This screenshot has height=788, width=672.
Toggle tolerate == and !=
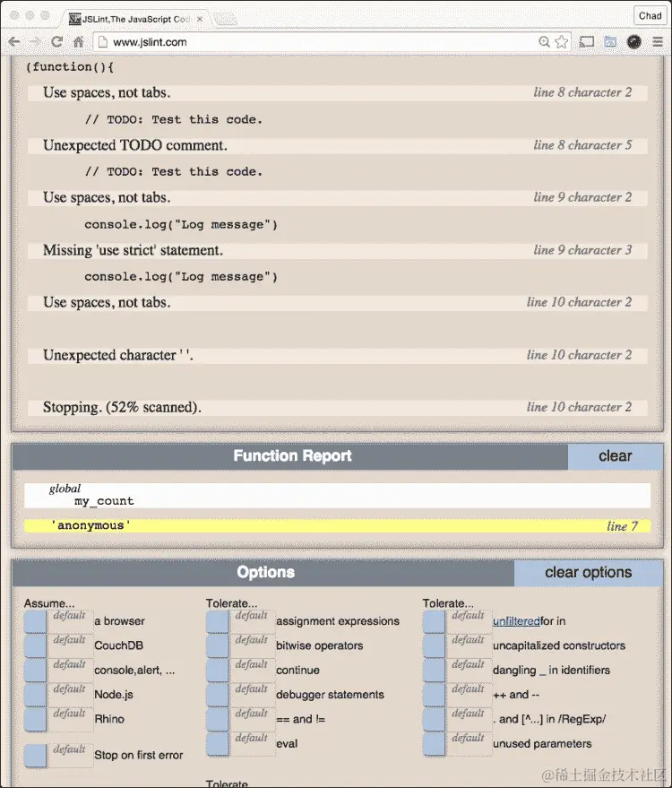[218, 720]
